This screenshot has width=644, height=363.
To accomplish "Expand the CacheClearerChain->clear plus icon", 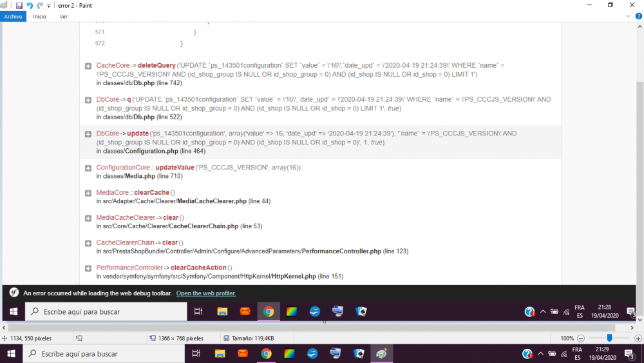I will pyautogui.click(x=88, y=243).
